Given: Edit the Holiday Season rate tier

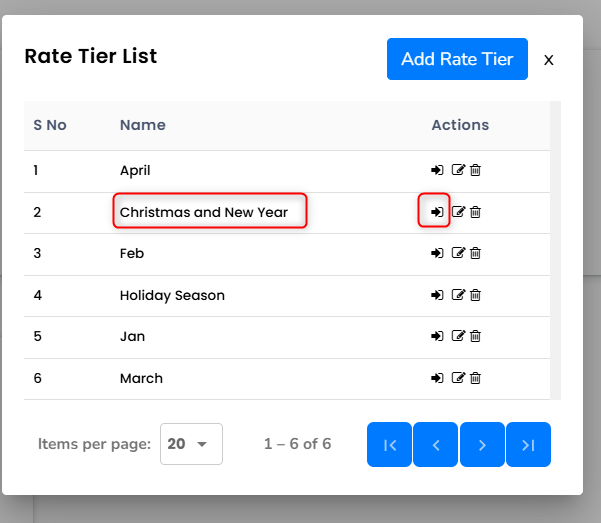Looking at the screenshot, I should [x=459, y=295].
